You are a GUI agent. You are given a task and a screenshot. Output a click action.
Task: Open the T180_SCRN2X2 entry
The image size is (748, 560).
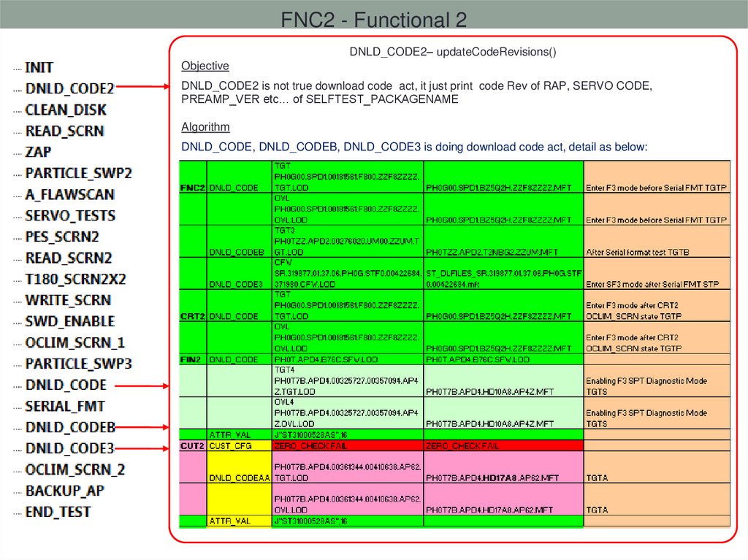pyautogui.click(x=75, y=279)
